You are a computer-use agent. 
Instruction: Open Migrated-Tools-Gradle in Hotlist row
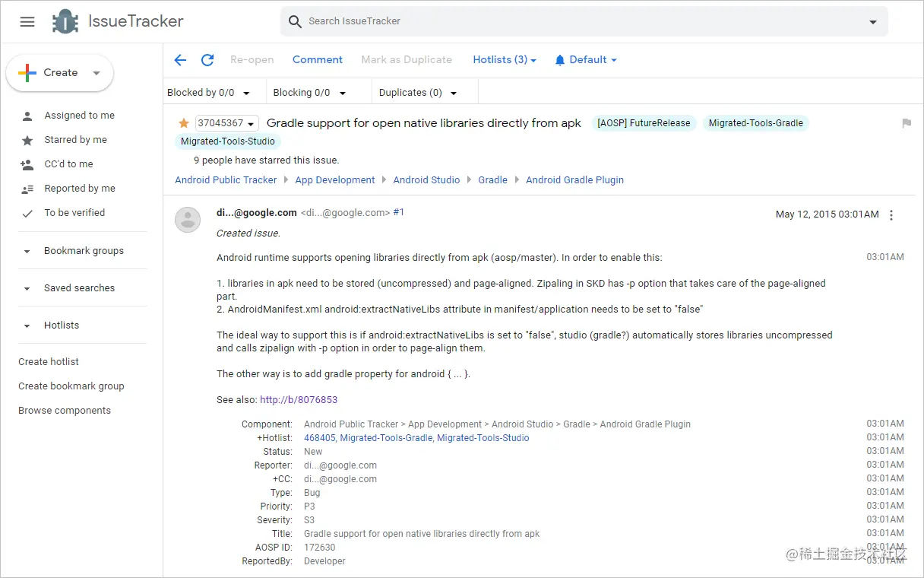point(386,438)
